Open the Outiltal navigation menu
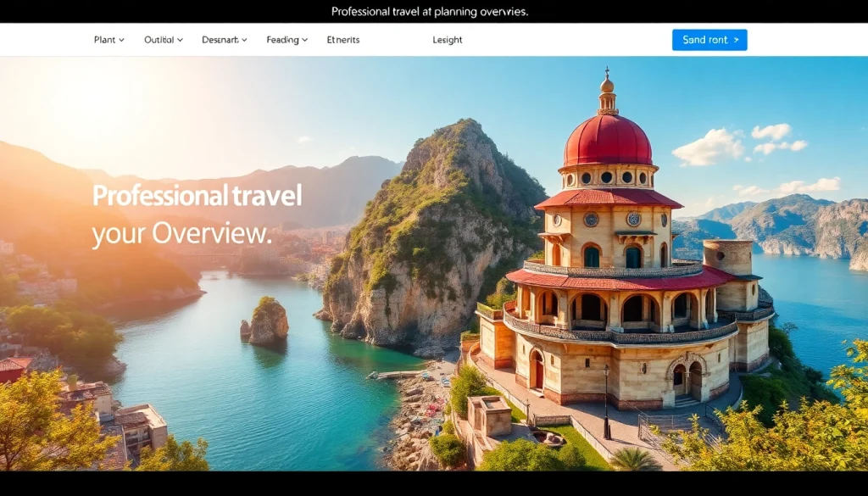 [159, 40]
